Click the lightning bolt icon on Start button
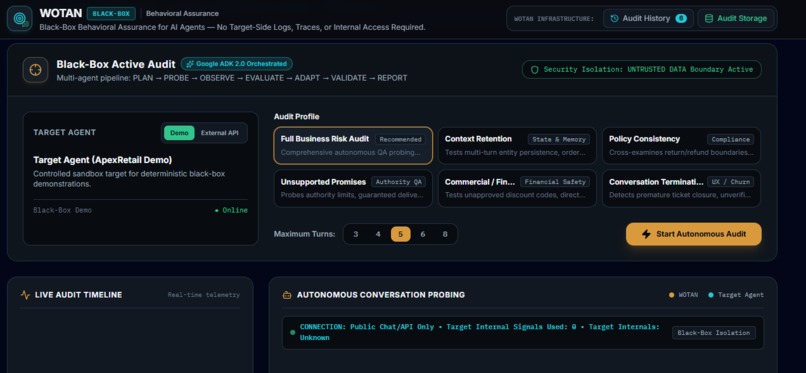 coord(647,234)
